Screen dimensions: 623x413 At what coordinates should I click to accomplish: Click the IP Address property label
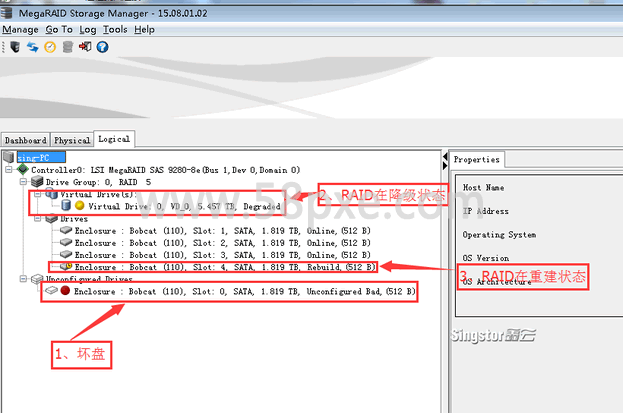click(486, 211)
